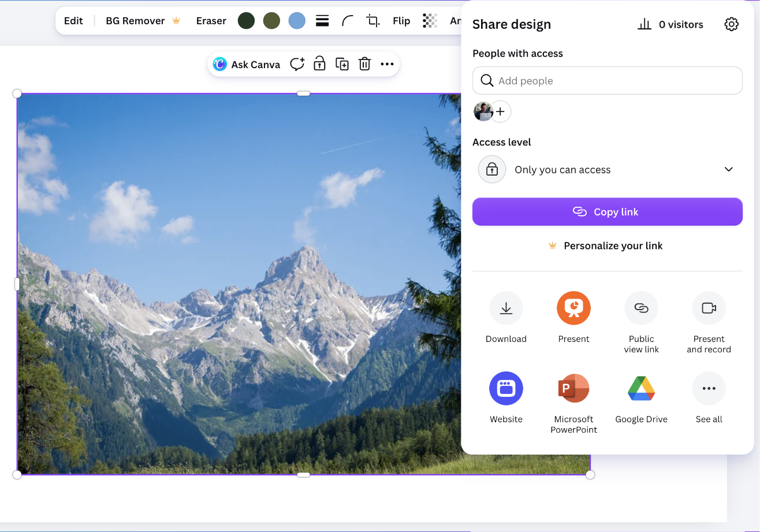Click the People with access label
The width and height of the screenshot is (760, 532).
tap(517, 53)
